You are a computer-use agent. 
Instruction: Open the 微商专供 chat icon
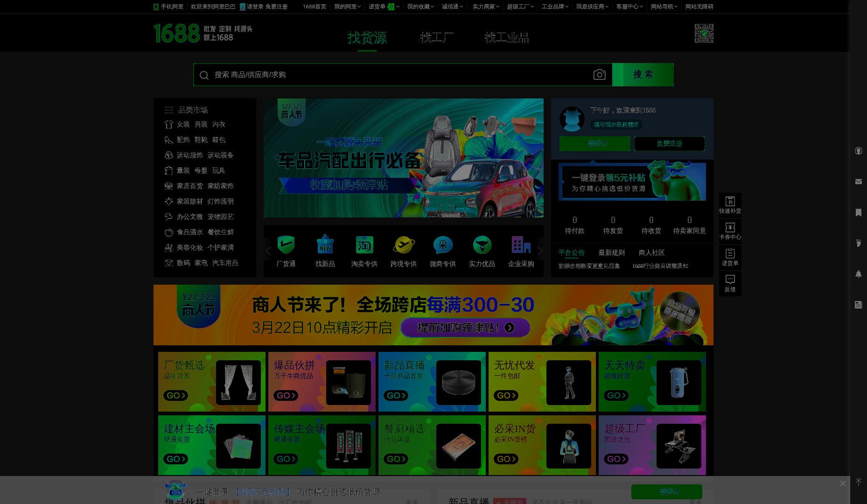[442, 245]
